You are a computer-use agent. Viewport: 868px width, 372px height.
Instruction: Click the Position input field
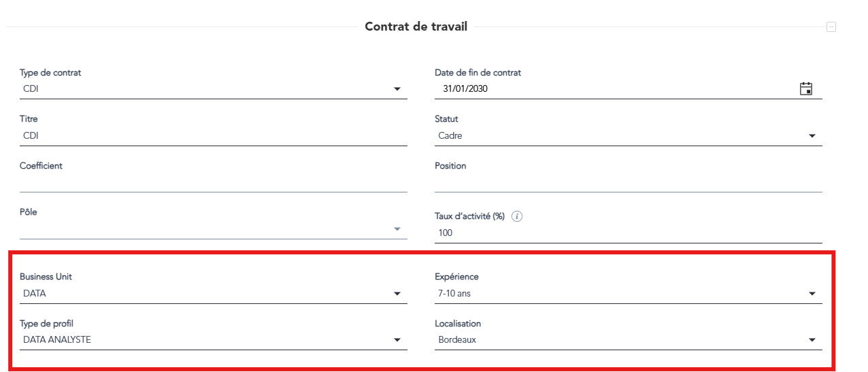coord(628,183)
